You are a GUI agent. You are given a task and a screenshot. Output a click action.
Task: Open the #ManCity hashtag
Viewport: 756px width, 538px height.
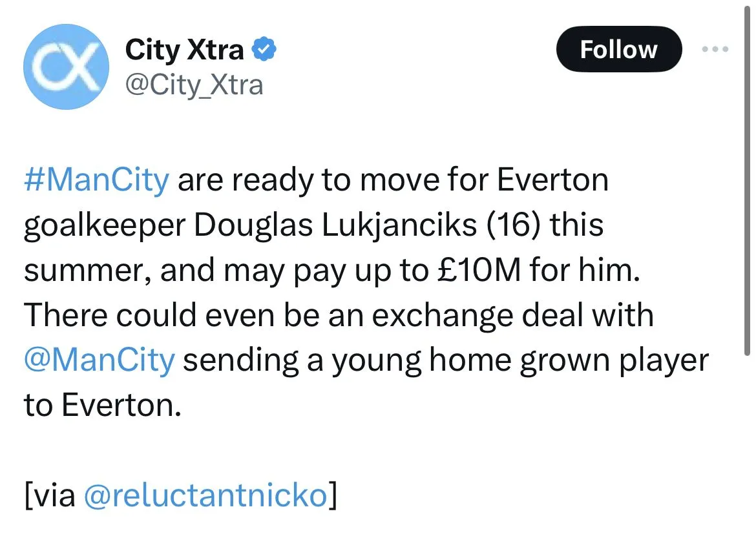[x=96, y=180]
